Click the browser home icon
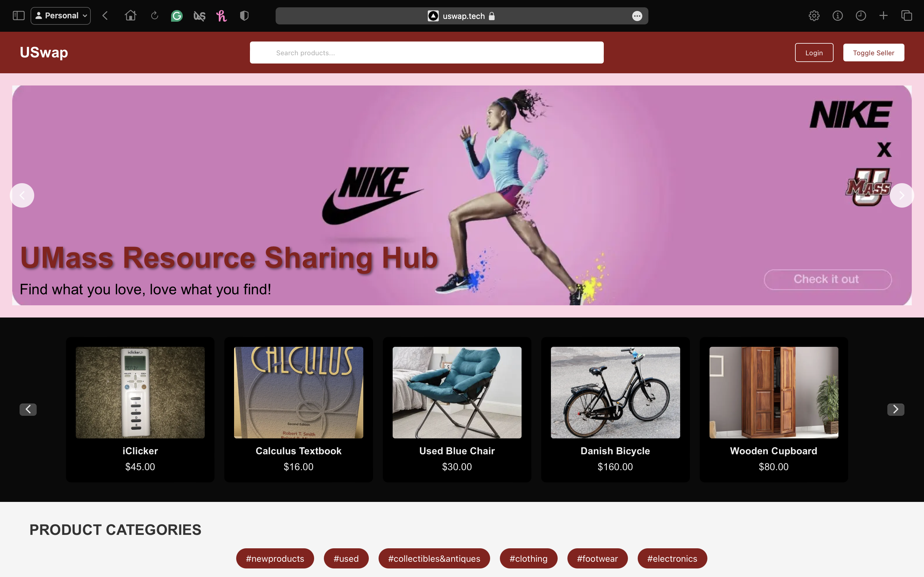The height and width of the screenshot is (577, 924). coord(130,16)
